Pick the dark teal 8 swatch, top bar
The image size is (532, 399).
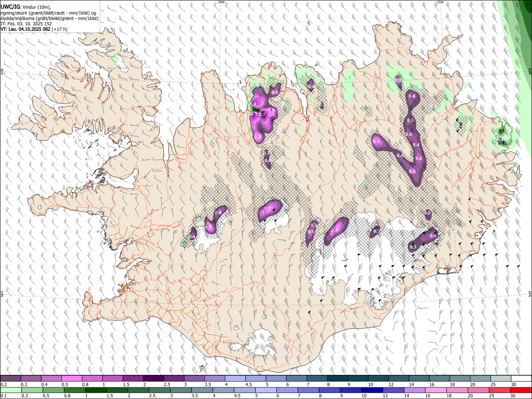point(337,379)
